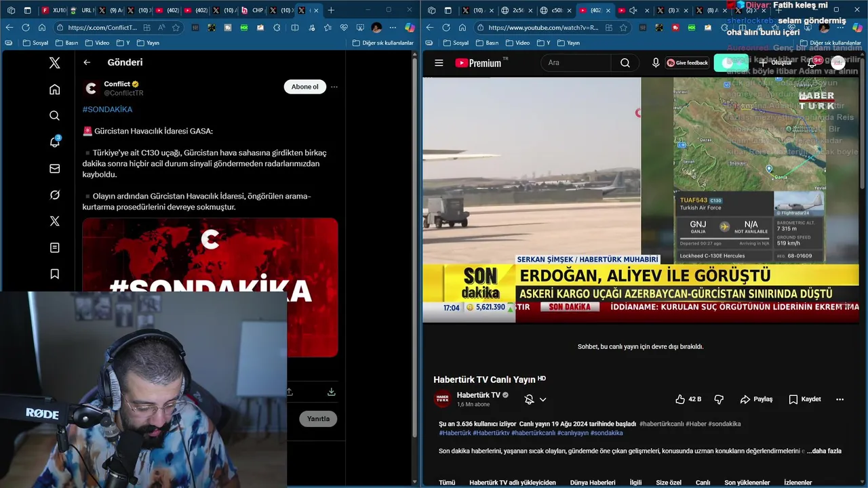The width and height of the screenshot is (868, 488).
Task: Select Canlı filter chip
Action: point(703,483)
